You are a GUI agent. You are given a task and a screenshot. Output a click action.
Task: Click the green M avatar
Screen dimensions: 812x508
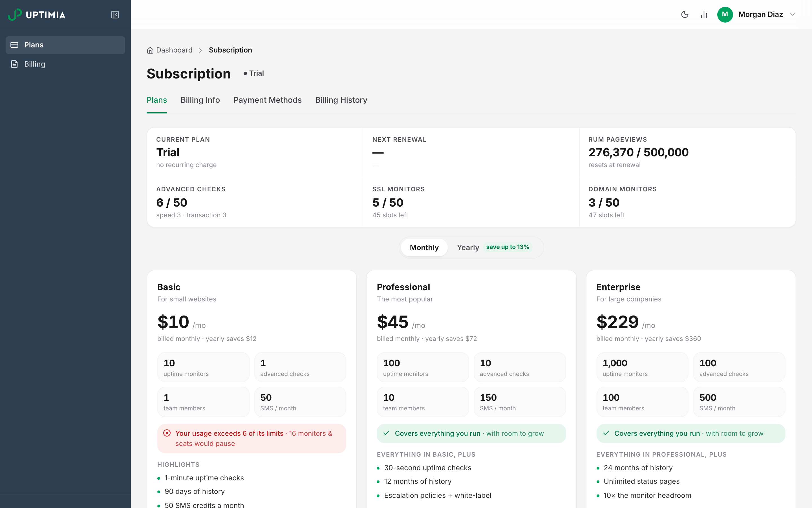(x=725, y=14)
